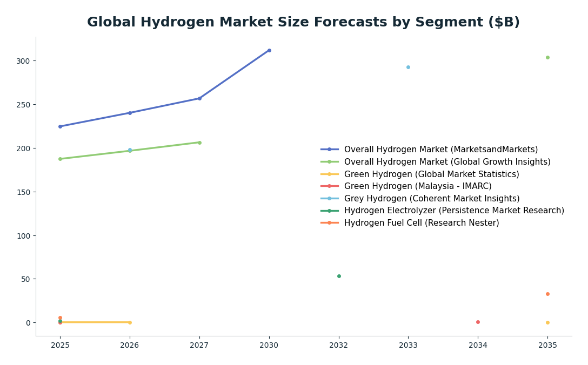Click the blue MarketsandMarkets data point at 2030

(269, 51)
